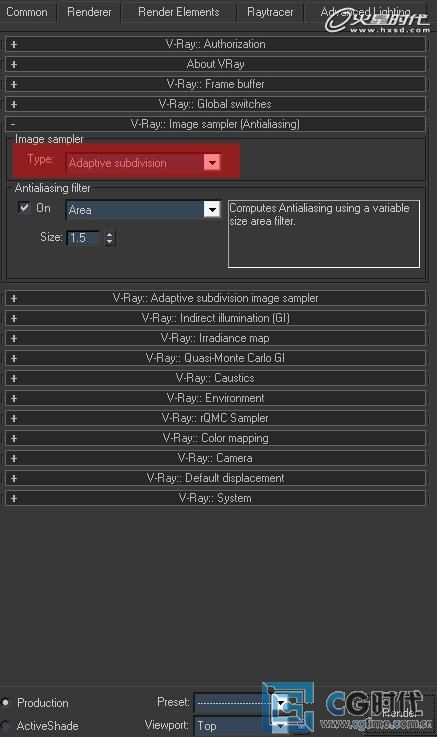437x737 pixels.
Task: Open the Render Elements tab
Action: click(x=179, y=12)
